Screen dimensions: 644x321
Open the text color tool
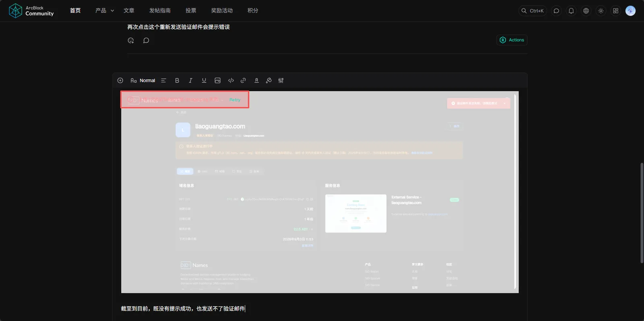[x=256, y=80]
